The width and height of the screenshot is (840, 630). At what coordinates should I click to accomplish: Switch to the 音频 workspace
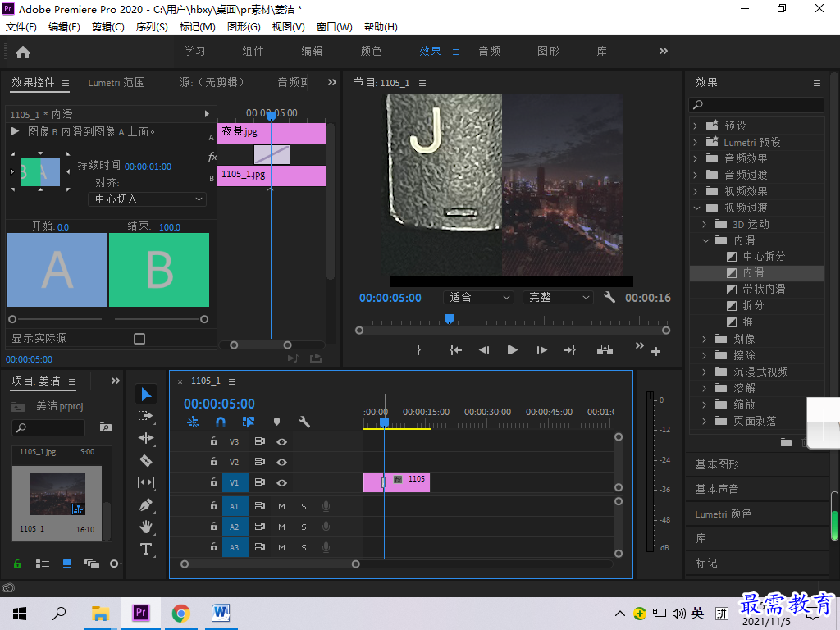tap(489, 52)
